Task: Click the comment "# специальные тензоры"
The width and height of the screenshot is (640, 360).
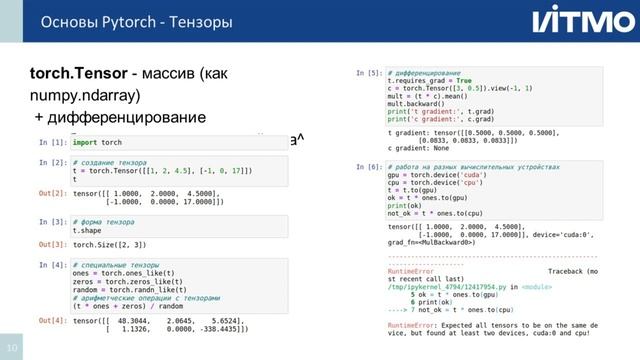Action: click(116, 265)
